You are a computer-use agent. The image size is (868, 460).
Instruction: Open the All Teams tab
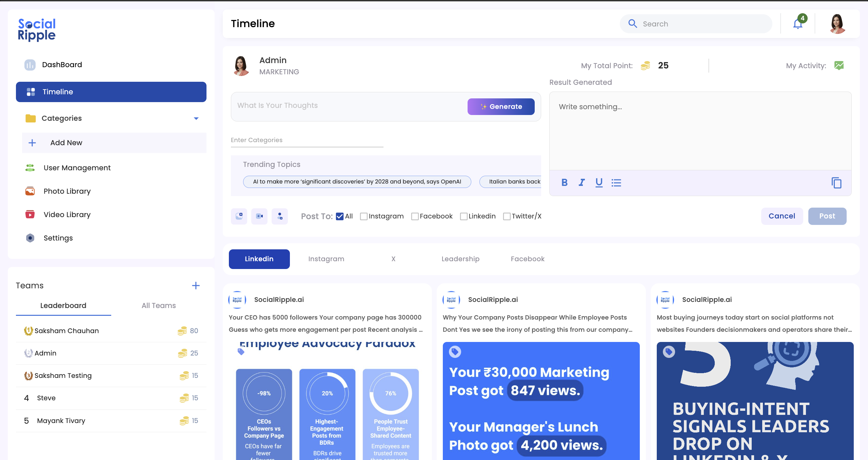pos(158,306)
